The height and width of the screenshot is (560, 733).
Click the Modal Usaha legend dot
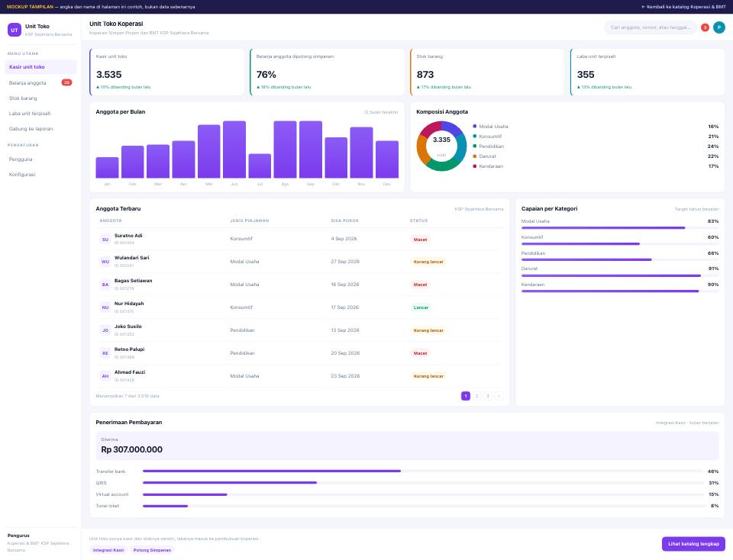pos(474,126)
